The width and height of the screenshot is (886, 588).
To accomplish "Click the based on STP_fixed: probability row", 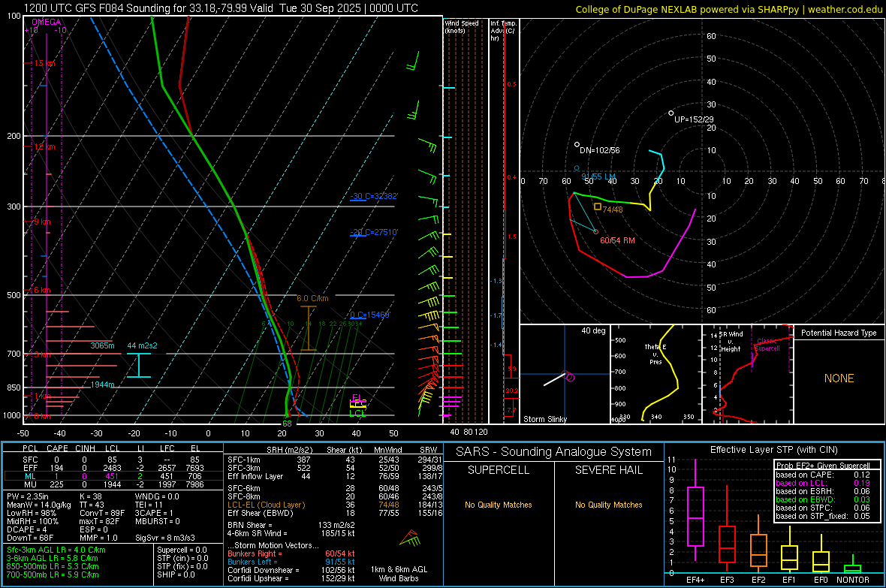I will 823,516.
